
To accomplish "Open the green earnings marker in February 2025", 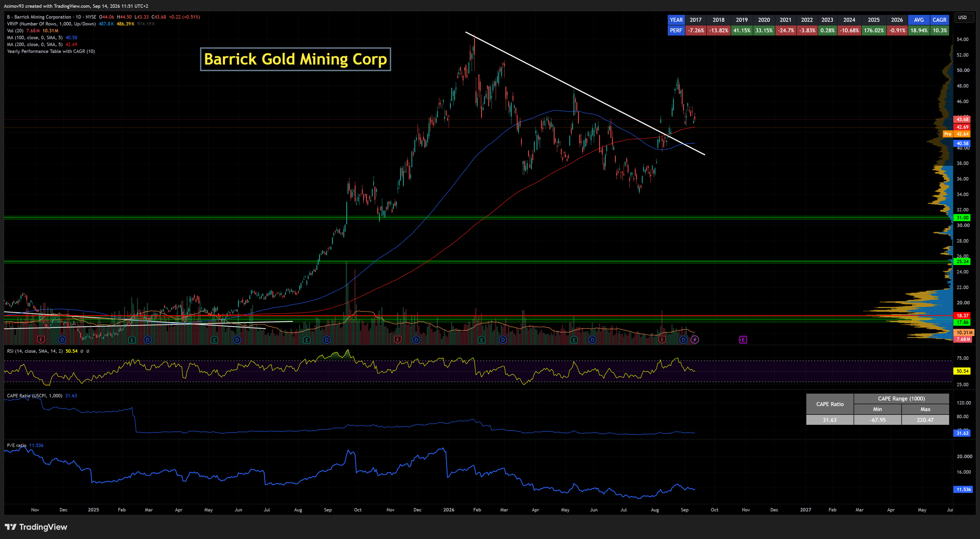I will coord(132,339).
